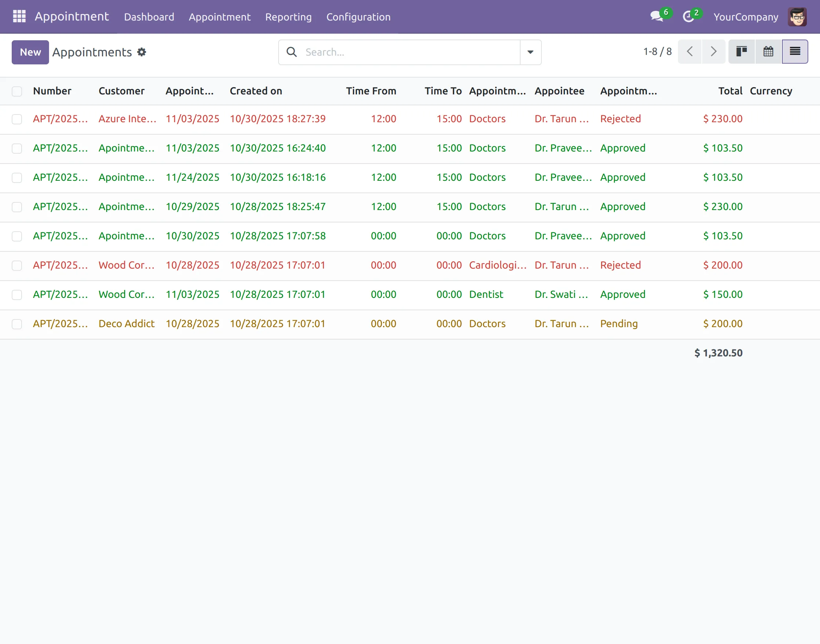Switch to Calendar view
The image size is (820, 644).
[x=768, y=51]
